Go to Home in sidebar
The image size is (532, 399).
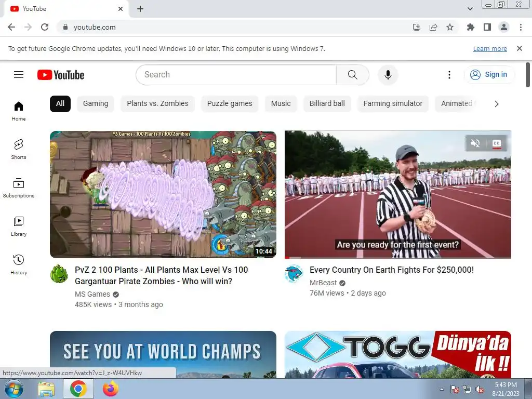[x=19, y=111]
